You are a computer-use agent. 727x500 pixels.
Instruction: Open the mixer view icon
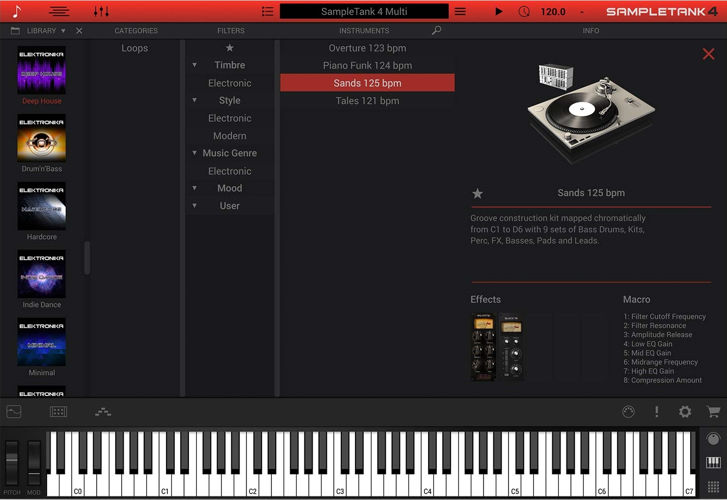point(101,11)
